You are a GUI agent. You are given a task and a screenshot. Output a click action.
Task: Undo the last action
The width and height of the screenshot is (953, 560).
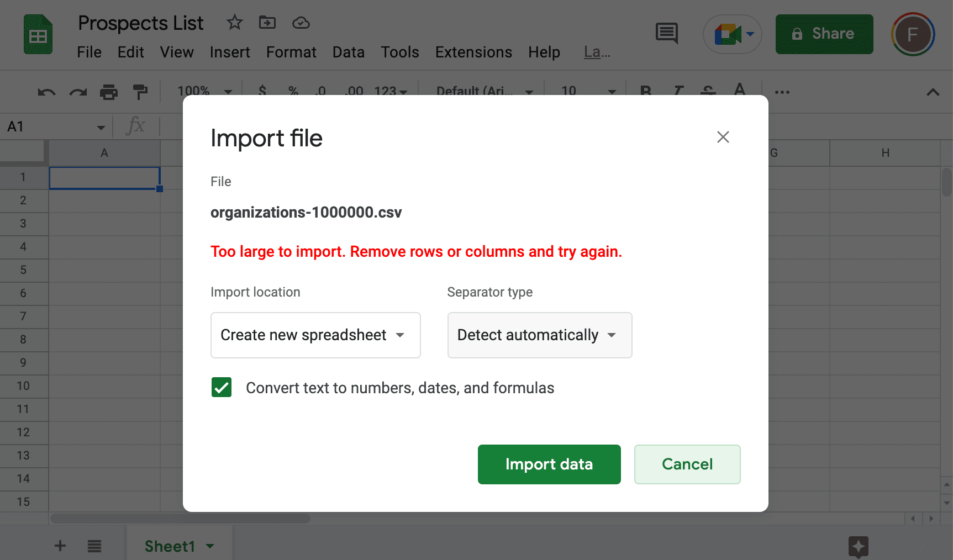(x=46, y=92)
